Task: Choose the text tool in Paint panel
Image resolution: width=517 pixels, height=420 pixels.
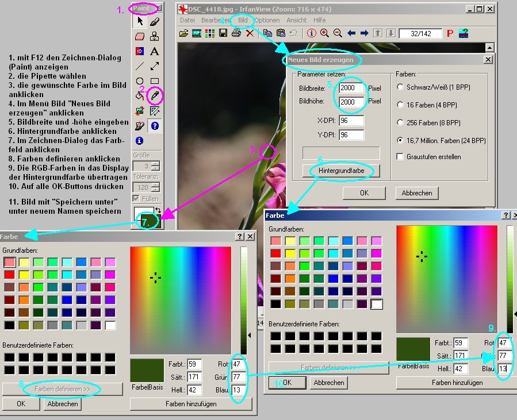Action: click(x=155, y=52)
